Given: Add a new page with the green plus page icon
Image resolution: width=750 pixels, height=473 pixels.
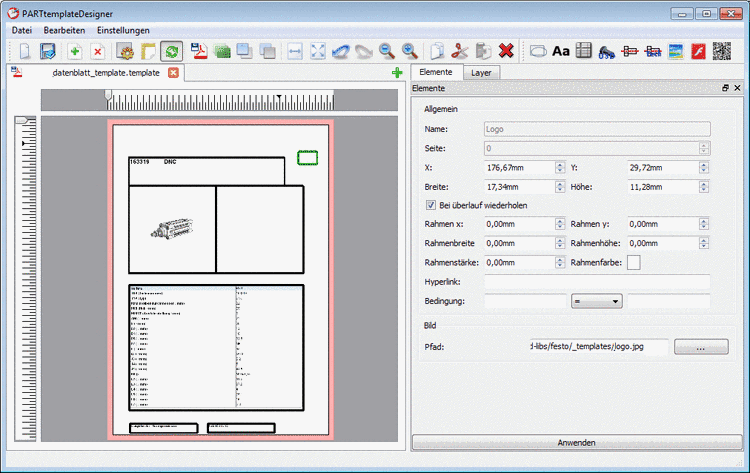Looking at the screenshot, I should (x=74, y=51).
